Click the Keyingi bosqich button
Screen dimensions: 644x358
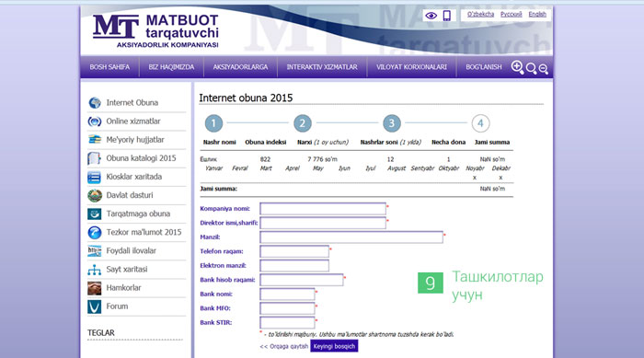pyautogui.click(x=334, y=346)
